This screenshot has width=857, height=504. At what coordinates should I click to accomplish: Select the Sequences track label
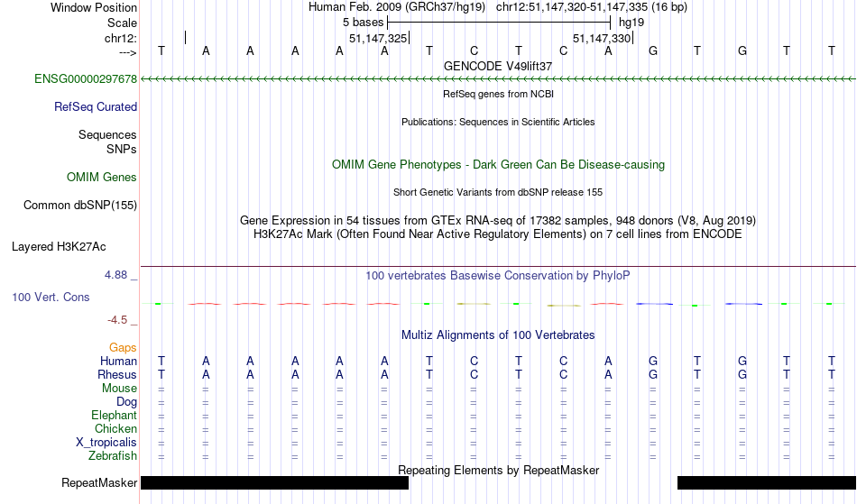tap(107, 134)
